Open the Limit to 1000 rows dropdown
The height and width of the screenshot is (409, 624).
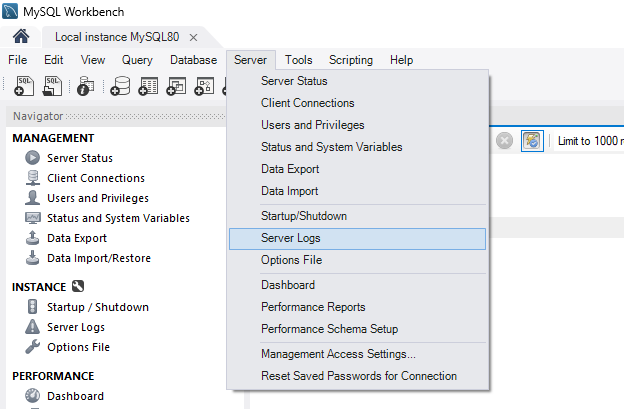[590, 141]
